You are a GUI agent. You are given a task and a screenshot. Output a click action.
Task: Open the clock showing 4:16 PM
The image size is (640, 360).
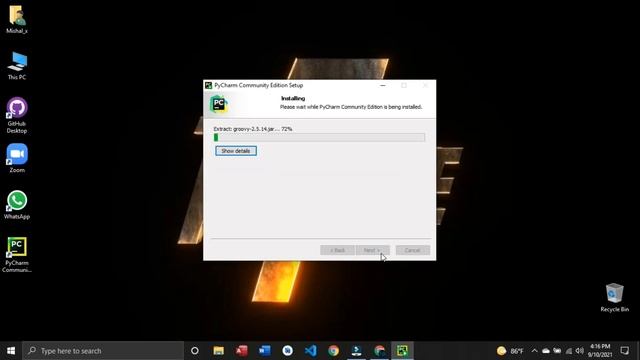click(x=600, y=351)
